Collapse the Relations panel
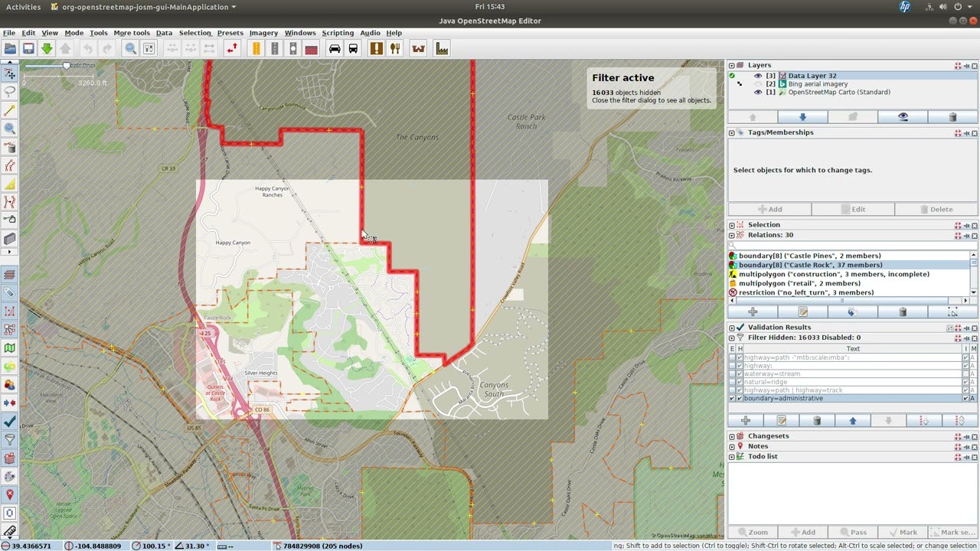 click(x=731, y=235)
